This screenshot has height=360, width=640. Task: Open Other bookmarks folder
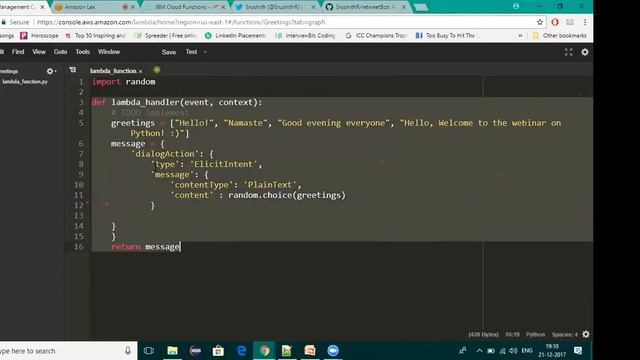[x=560, y=36]
